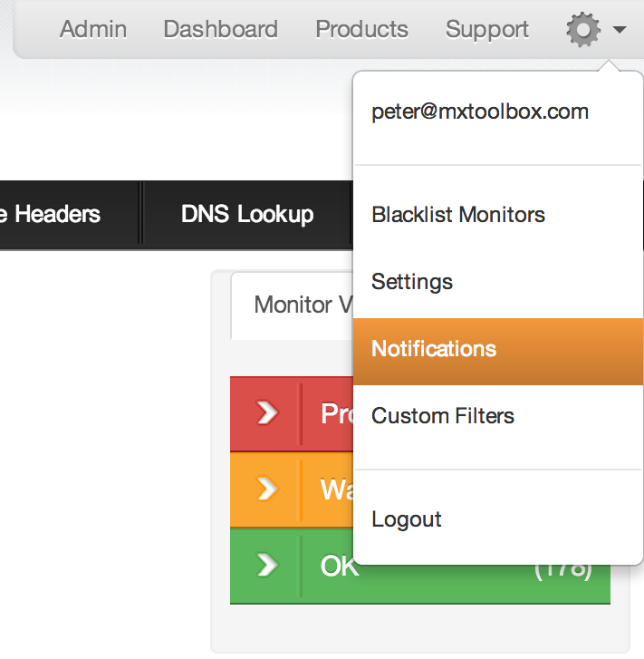Image resolution: width=644 pixels, height=659 pixels.
Task: Open Settings from the dropdown menu
Action: [412, 282]
